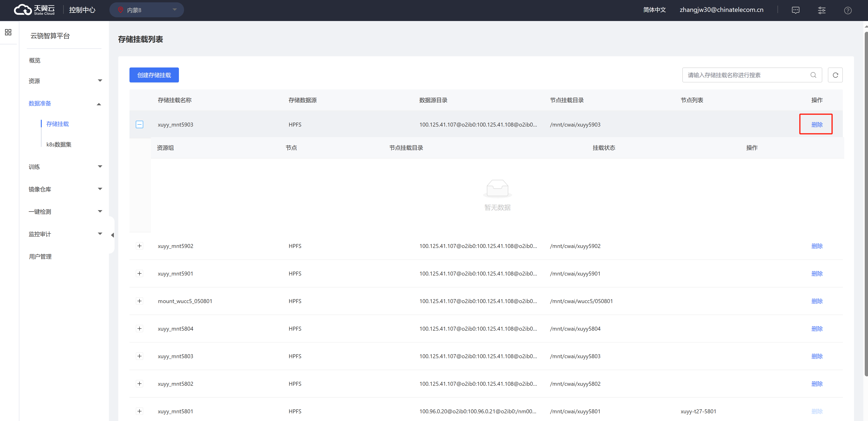Expand the mount_wucc5_050801 row
Screen dimensions: 868x421
[139, 301]
